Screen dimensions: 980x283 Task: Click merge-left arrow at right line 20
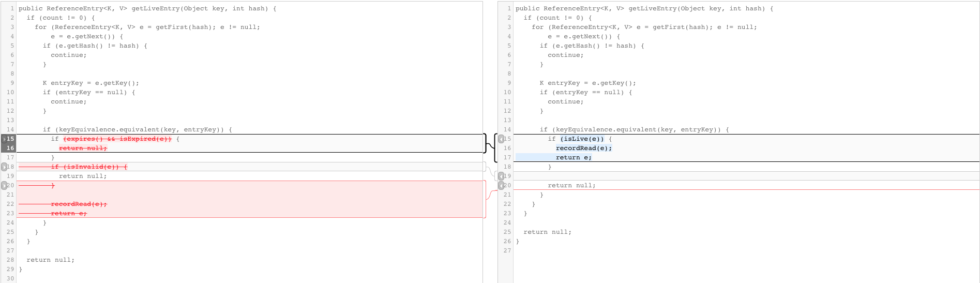click(x=501, y=186)
